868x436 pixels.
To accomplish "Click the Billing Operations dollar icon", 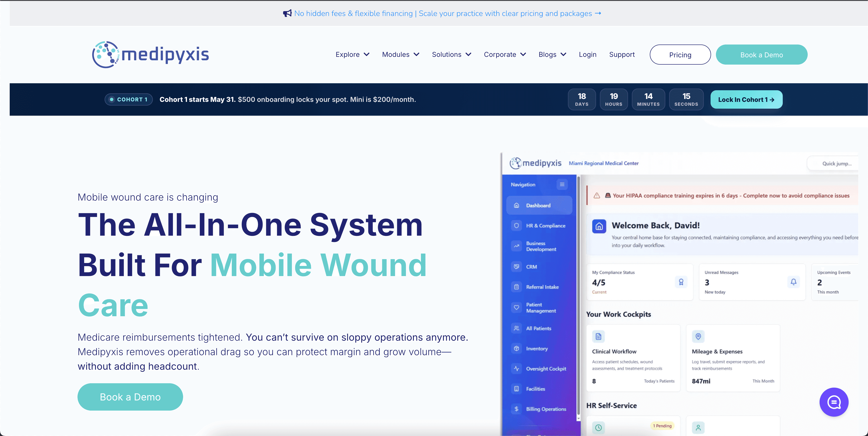I will click(x=516, y=409).
